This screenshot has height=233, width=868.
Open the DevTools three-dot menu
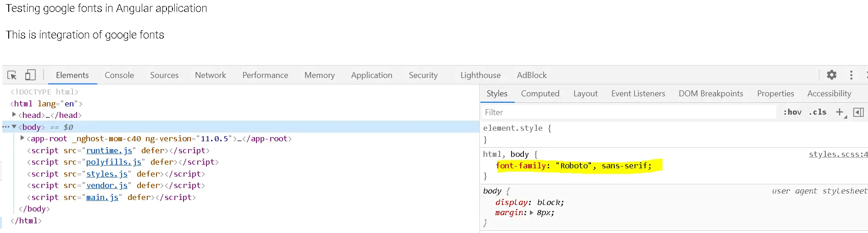851,75
